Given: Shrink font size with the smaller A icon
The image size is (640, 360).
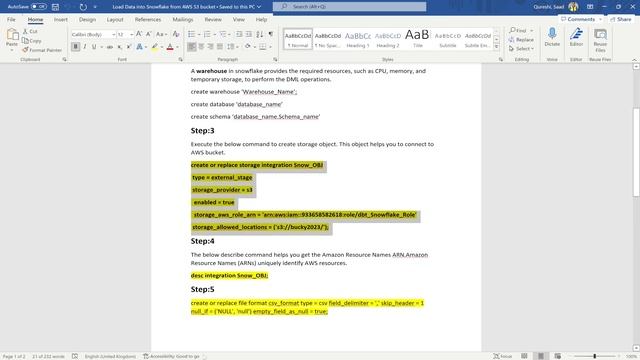Looking at the screenshot, I should pyautogui.click(x=149, y=34).
